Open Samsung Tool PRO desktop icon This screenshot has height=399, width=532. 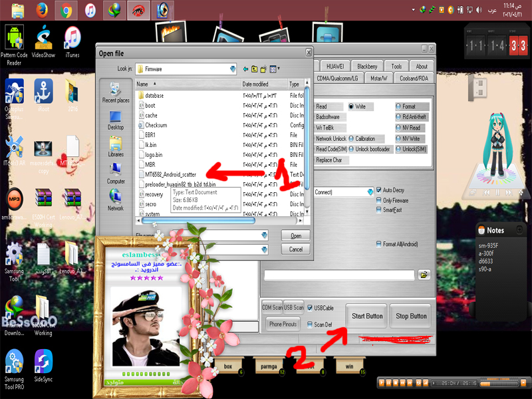click(x=14, y=370)
